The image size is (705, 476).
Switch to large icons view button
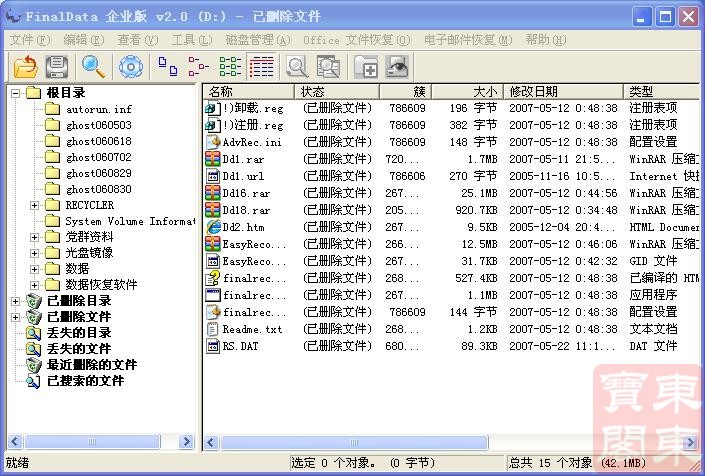tap(168, 67)
